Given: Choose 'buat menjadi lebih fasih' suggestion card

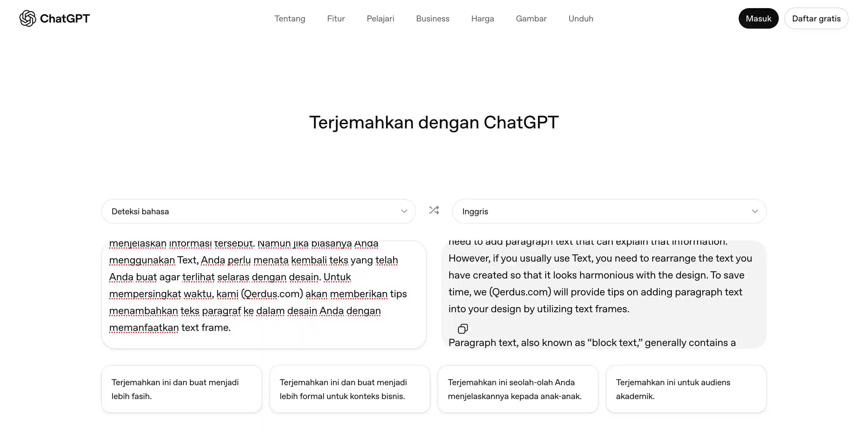Looking at the screenshot, I should pyautogui.click(x=182, y=389).
